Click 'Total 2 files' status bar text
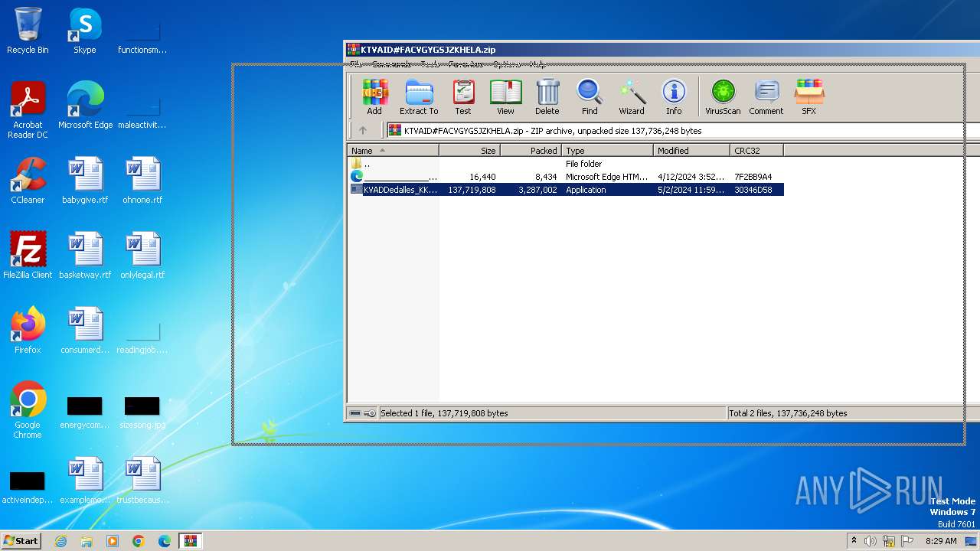Viewport: 980px width, 551px height. (788, 413)
